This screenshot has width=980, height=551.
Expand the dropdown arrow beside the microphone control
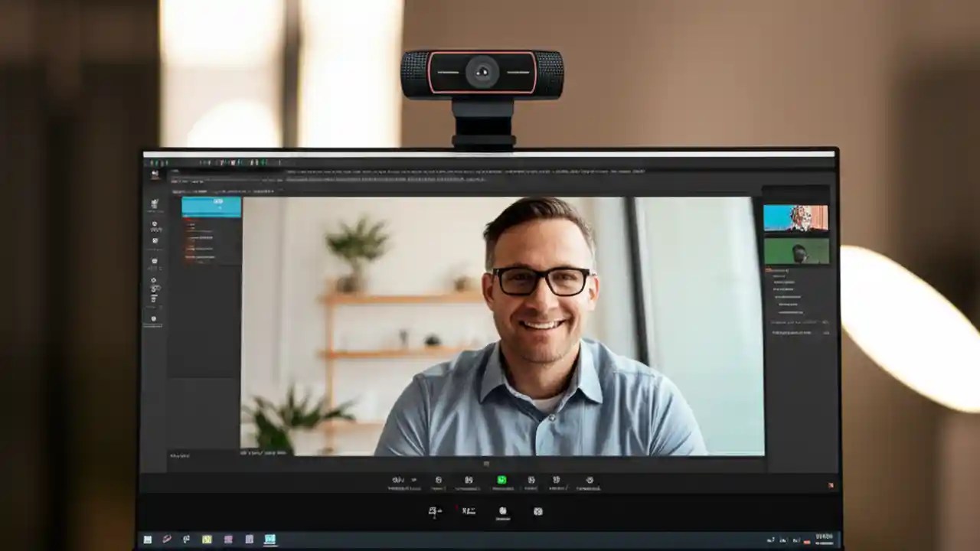[413, 480]
